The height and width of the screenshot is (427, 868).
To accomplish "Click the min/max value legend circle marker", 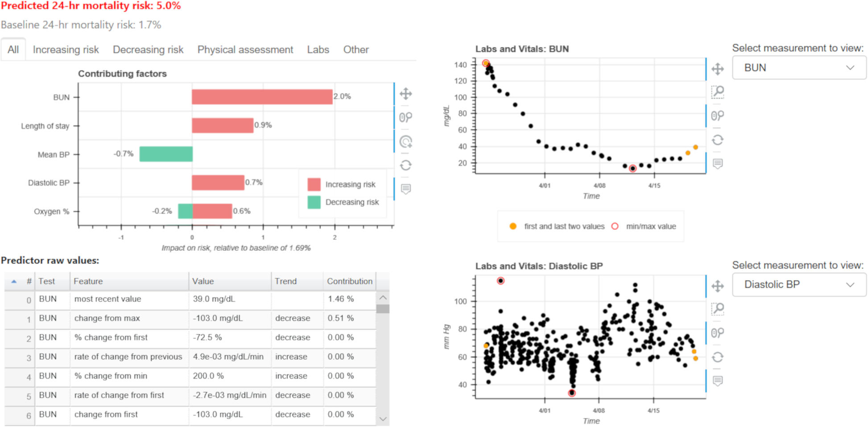I will (615, 226).
